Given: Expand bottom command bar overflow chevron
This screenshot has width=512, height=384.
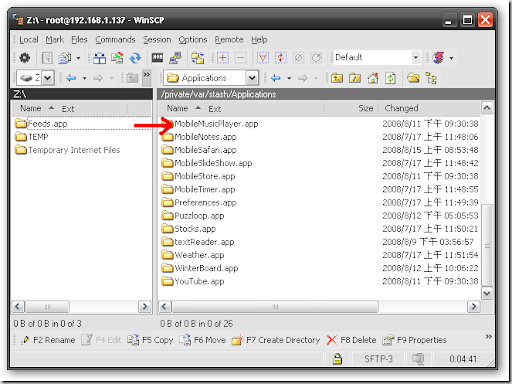Looking at the screenshot, I should click(488, 336).
